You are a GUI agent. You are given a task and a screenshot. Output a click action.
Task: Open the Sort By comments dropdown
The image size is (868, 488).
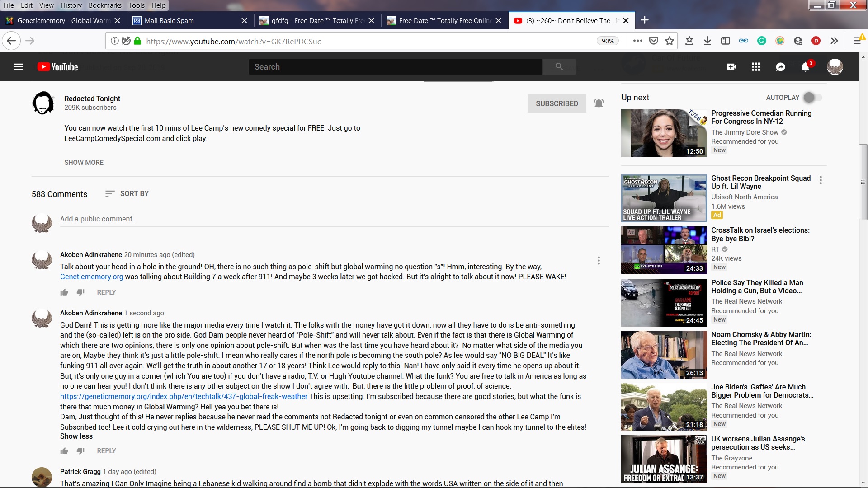tap(127, 194)
